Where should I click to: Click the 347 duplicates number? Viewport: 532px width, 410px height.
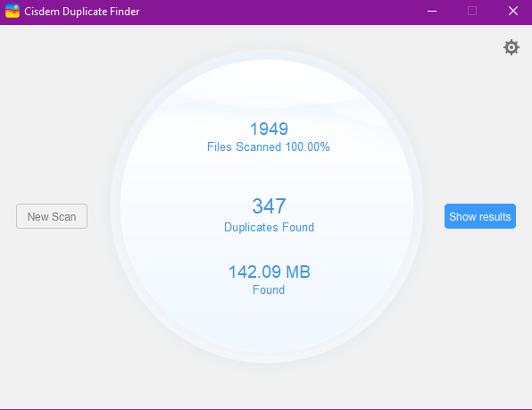click(269, 206)
